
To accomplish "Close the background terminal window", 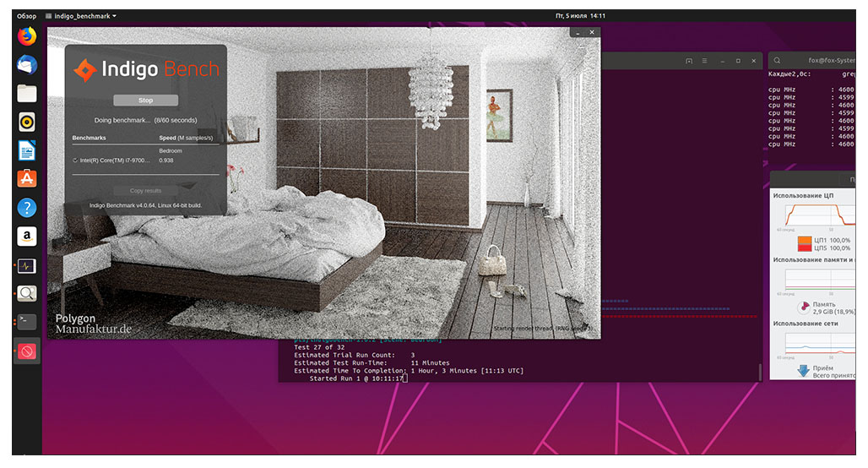I will [x=753, y=61].
